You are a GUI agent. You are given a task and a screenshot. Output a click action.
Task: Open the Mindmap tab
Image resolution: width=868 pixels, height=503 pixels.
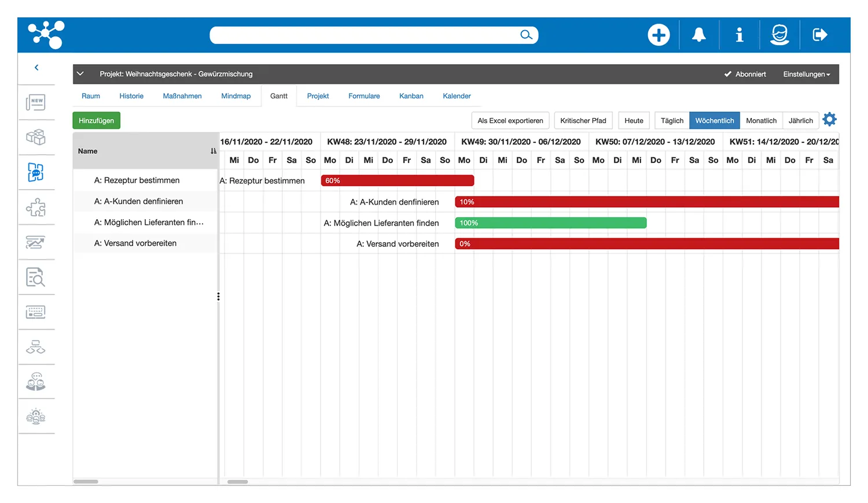pyautogui.click(x=236, y=96)
